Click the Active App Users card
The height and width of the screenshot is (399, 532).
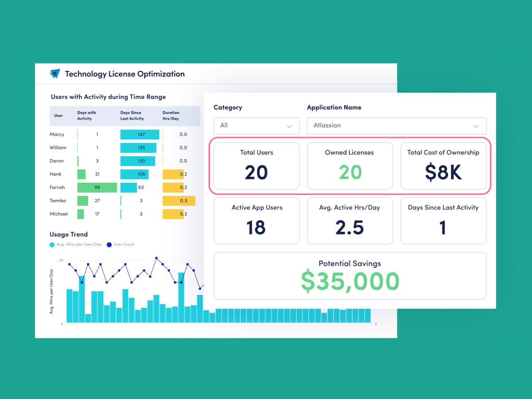[x=256, y=220]
